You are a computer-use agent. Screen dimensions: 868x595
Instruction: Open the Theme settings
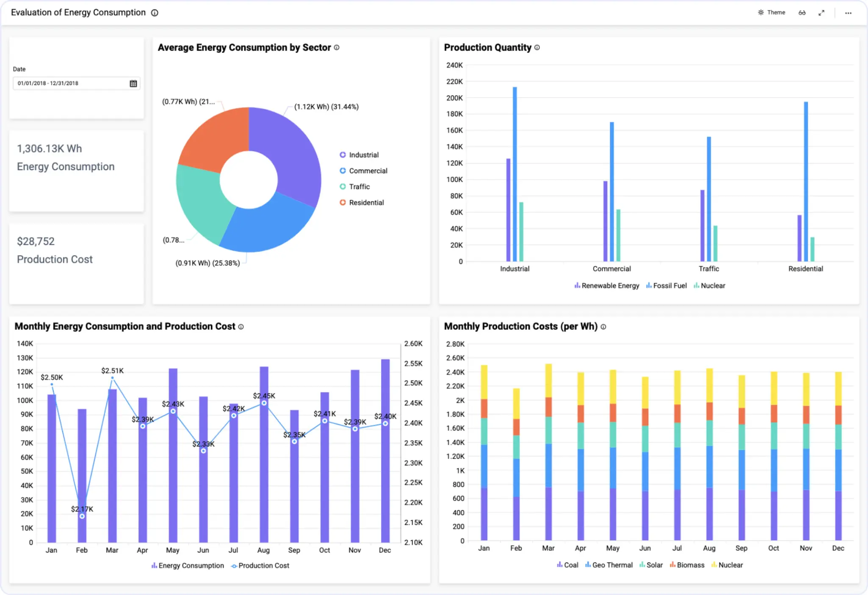click(x=771, y=13)
